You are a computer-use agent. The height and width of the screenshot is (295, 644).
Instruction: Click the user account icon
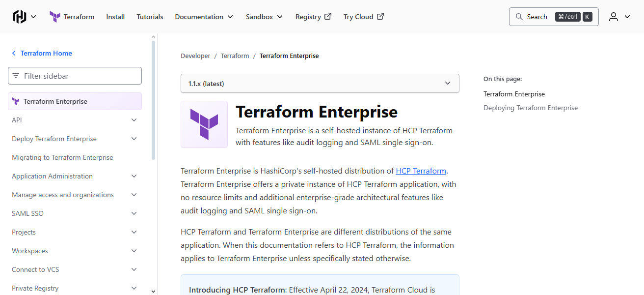click(x=613, y=16)
